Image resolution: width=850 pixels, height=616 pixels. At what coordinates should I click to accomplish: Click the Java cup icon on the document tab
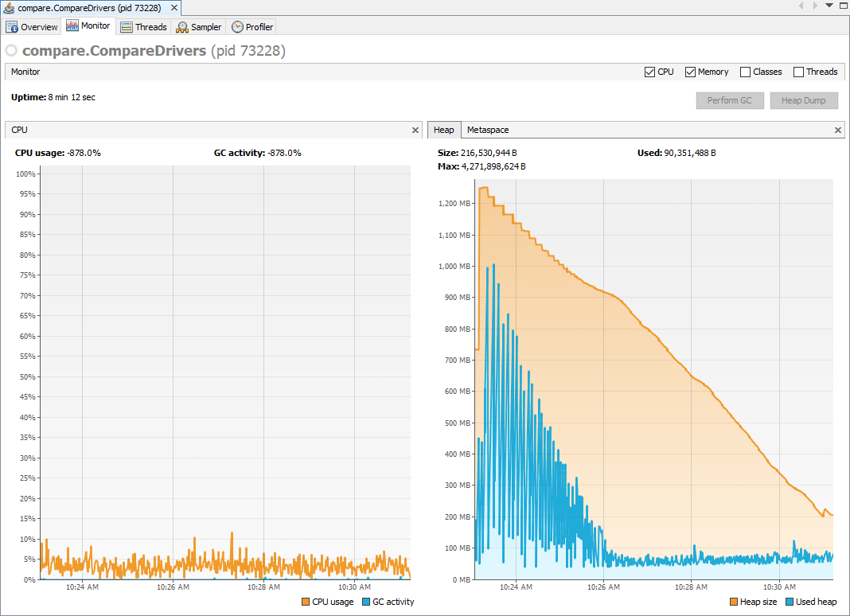[x=10, y=7]
